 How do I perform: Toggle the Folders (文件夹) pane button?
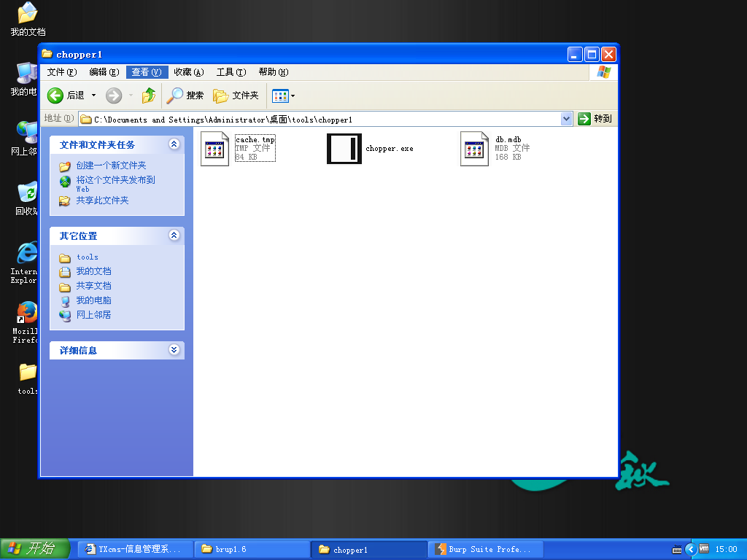pos(236,96)
